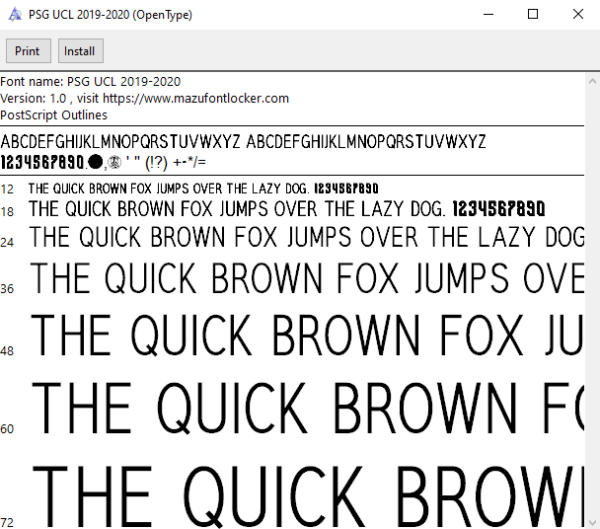Click the size 12 sample label
The width and height of the screenshot is (600, 529).
point(7,189)
